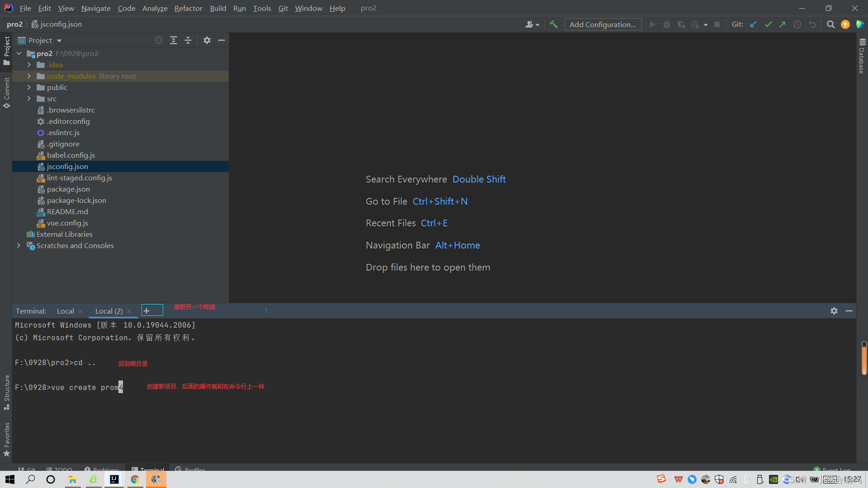This screenshot has width=868, height=488.
Task: Create new terminal session with plus icon
Action: 152,310
